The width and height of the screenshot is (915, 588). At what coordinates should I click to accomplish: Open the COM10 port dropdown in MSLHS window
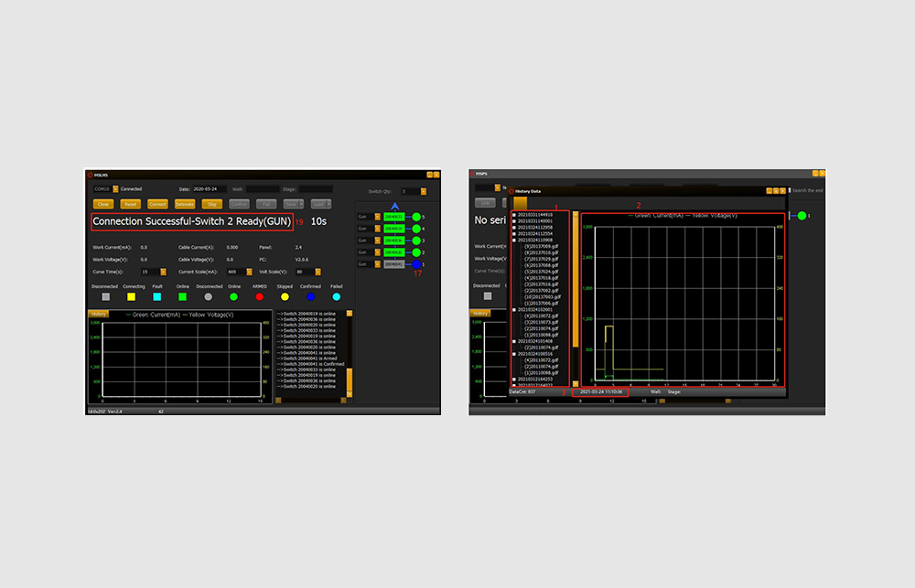tap(115, 189)
